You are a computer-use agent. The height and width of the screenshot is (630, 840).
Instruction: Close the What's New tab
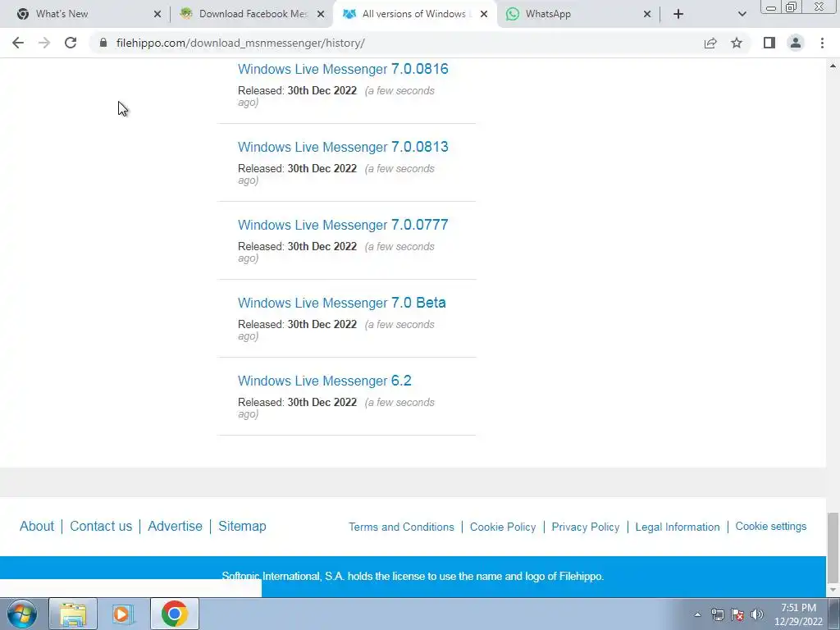[x=157, y=14]
